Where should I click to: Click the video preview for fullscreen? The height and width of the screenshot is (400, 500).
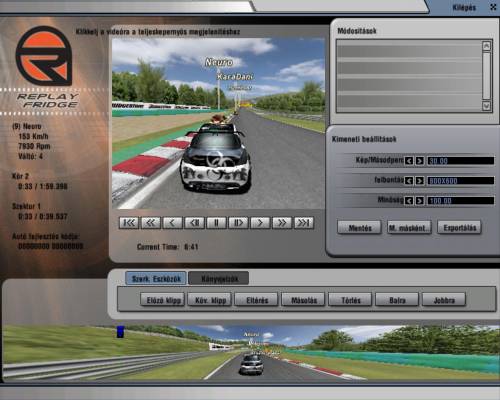218,123
